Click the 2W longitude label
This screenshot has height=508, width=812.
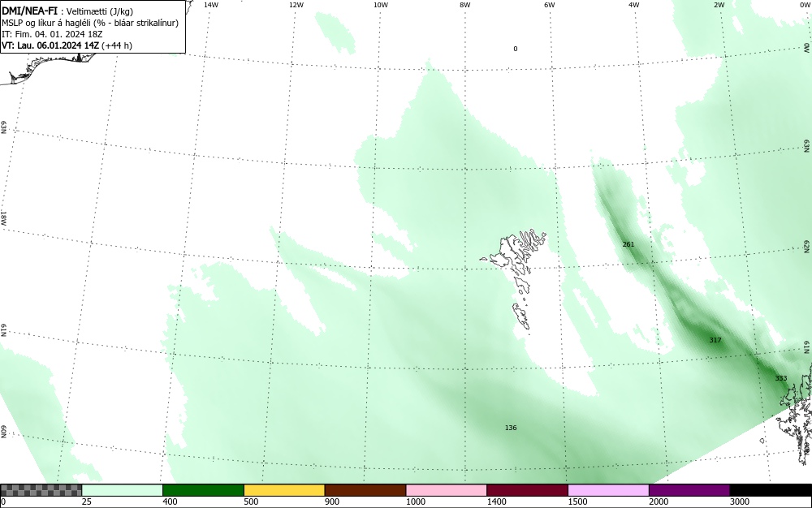coord(719,5)
